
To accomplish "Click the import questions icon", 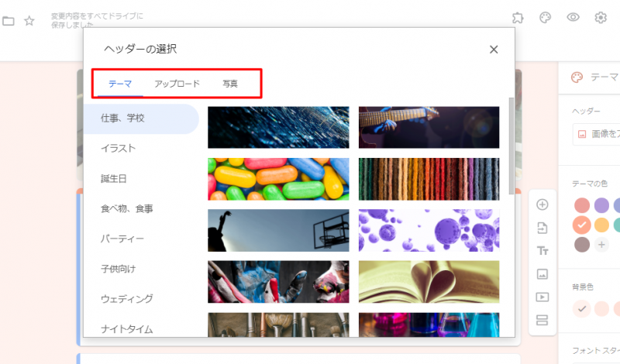I will click(x=542, y=228).
